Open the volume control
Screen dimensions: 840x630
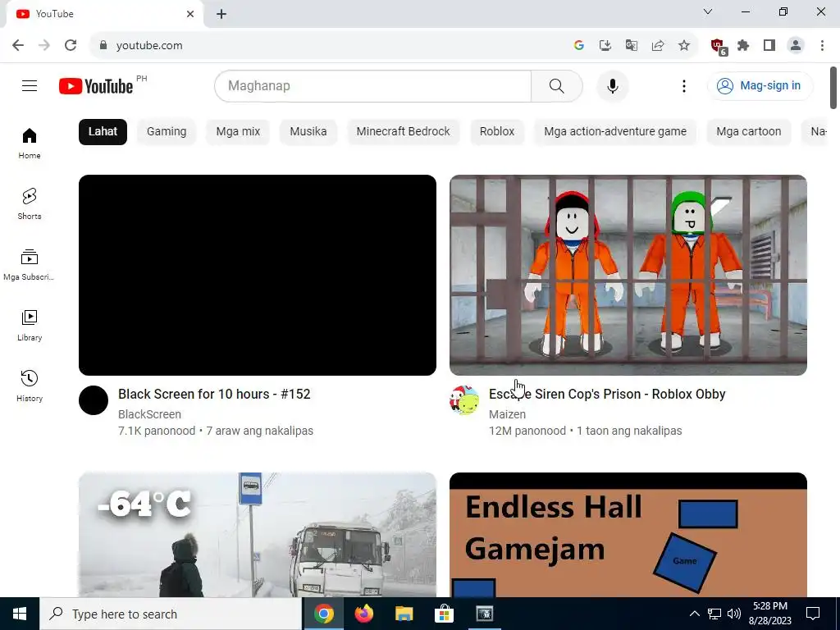734,614
